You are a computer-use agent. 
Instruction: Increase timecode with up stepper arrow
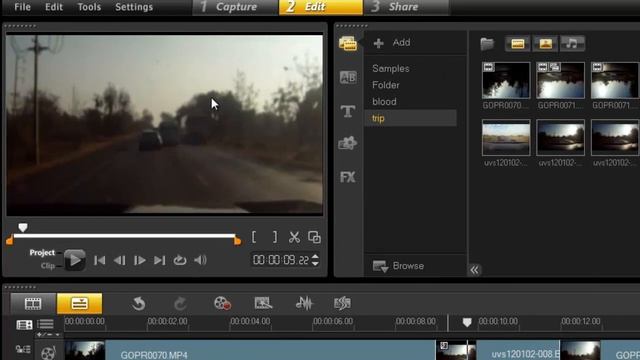[315, 257]
